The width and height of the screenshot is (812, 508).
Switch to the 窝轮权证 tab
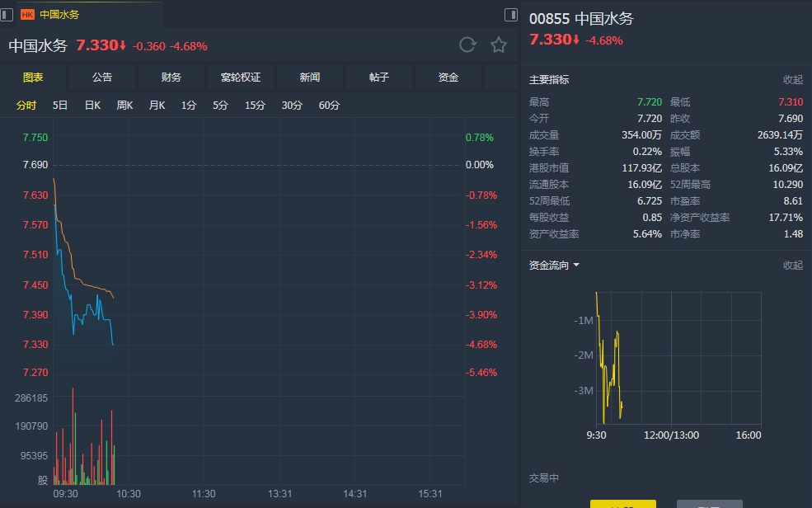[240, 78]
